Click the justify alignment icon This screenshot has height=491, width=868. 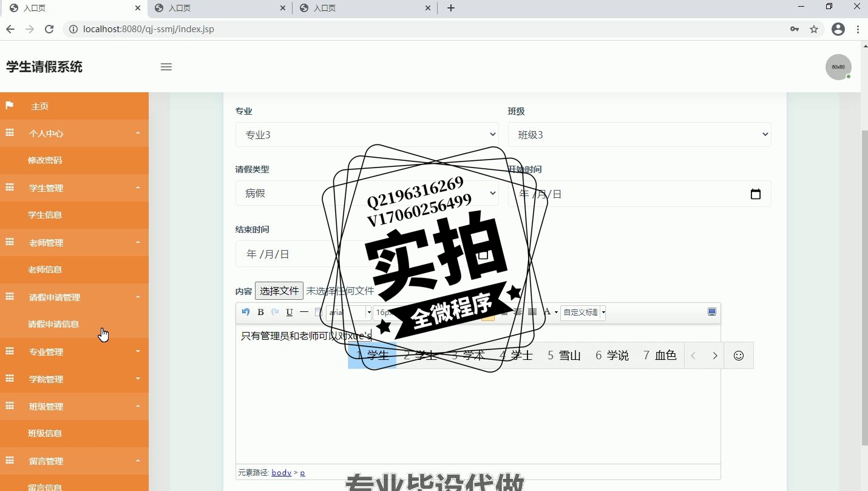[532, 312]
